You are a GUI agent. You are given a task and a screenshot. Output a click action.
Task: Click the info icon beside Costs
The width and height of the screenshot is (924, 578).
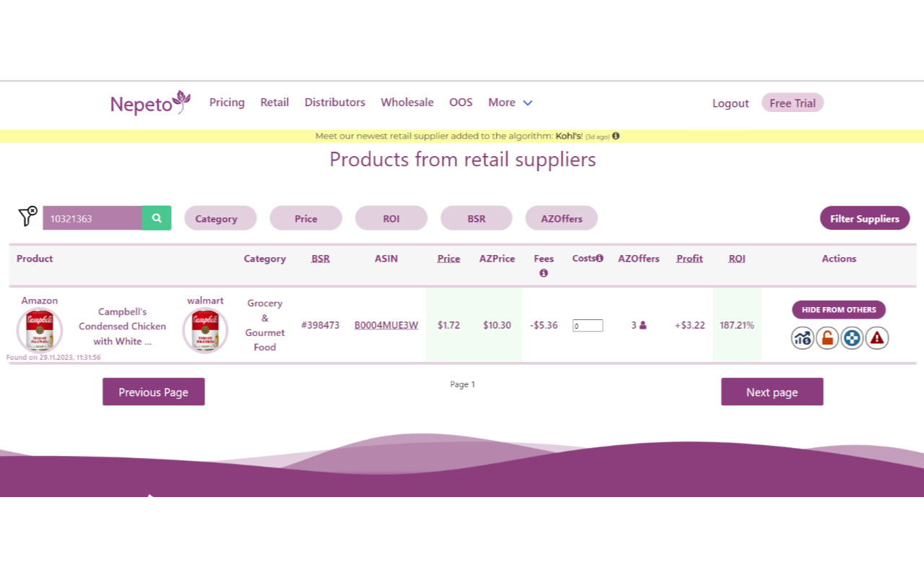pos(599,258)
